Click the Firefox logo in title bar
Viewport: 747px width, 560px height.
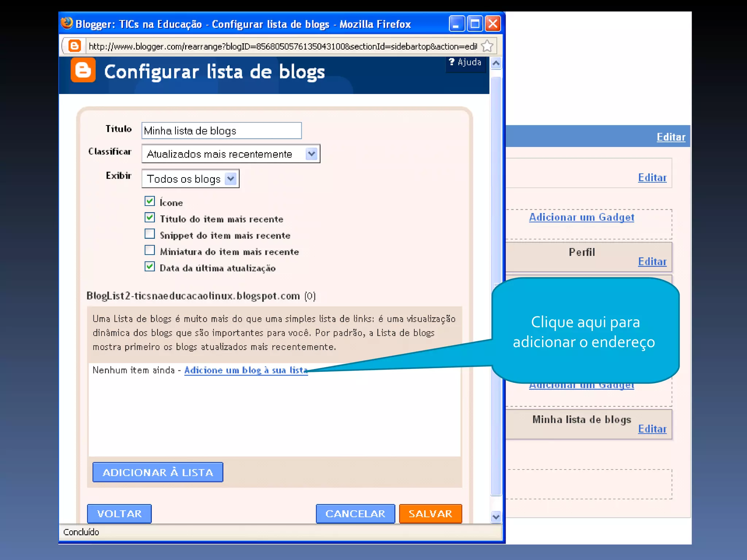coord(67,24)
